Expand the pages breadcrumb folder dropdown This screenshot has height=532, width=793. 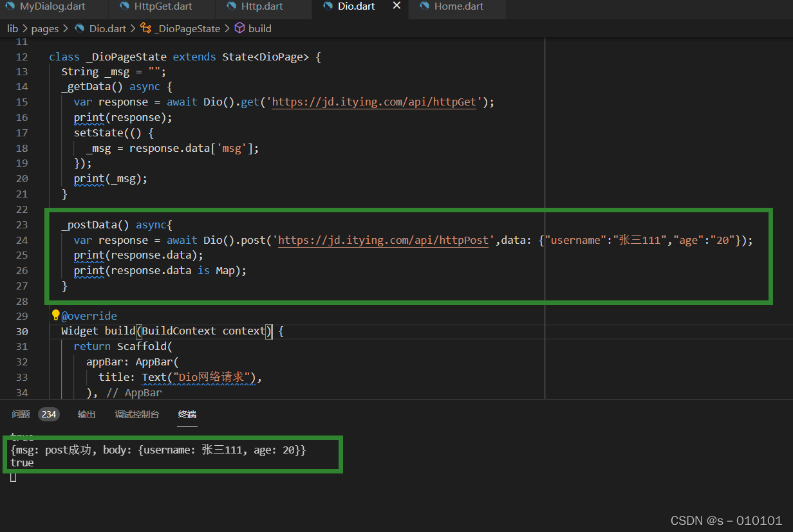[44, 28]
